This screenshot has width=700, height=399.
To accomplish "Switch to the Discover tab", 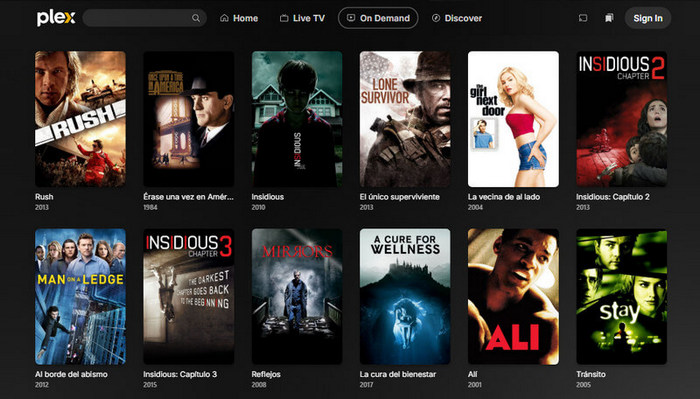I will coord(457,18).
